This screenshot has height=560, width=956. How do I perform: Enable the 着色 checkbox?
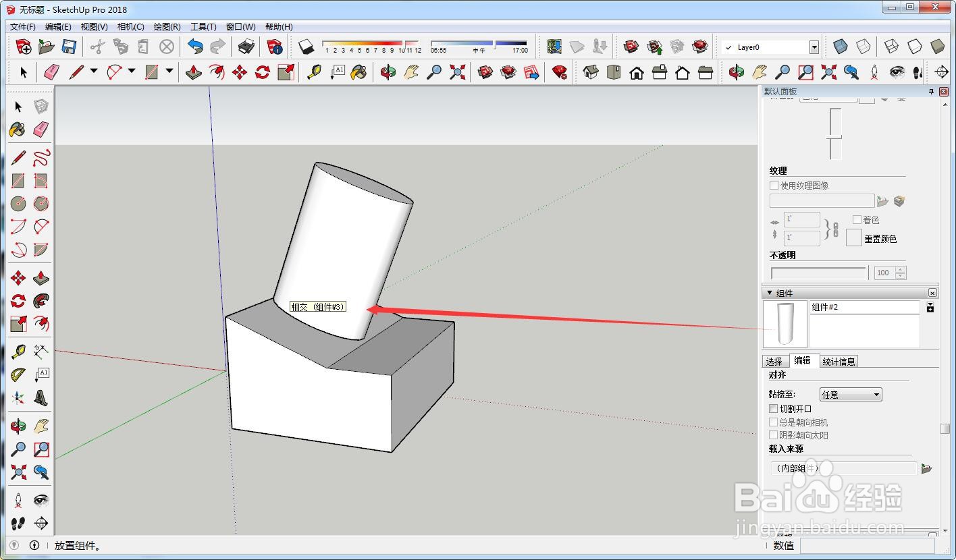tap(857, 219)
